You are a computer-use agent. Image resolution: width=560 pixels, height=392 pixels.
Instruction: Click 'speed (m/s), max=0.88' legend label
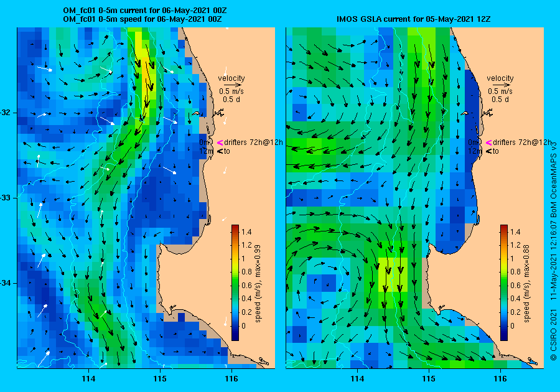click(526, 284)
